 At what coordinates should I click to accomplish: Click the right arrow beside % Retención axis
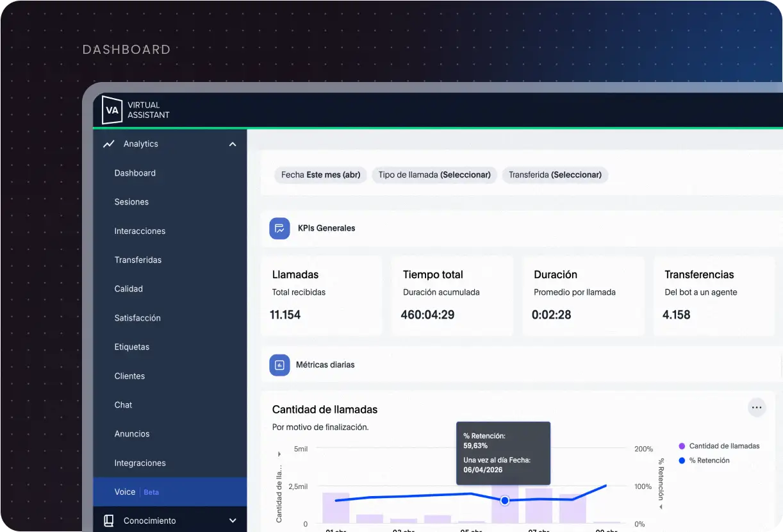click(x=661, y=507)
